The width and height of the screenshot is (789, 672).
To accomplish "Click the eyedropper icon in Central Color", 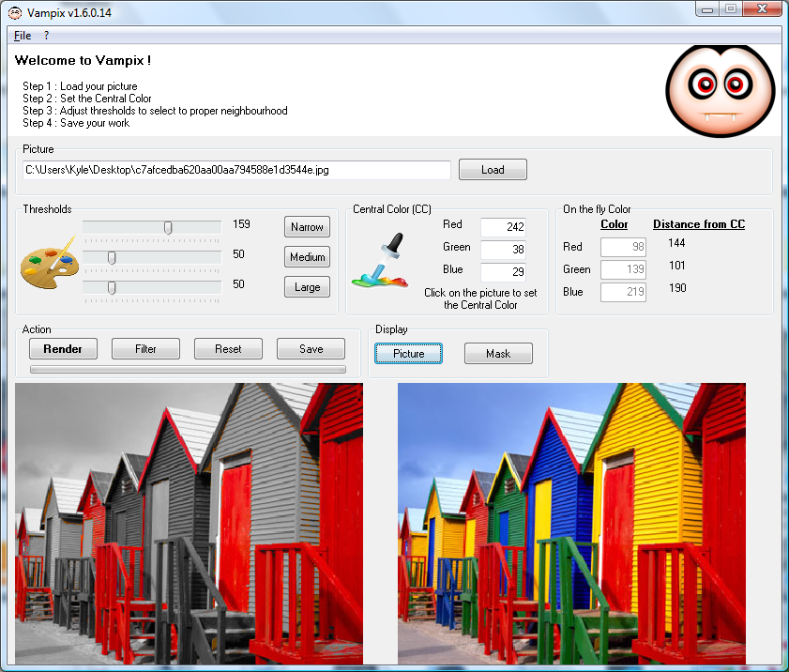I will click(x=381, y=260).
